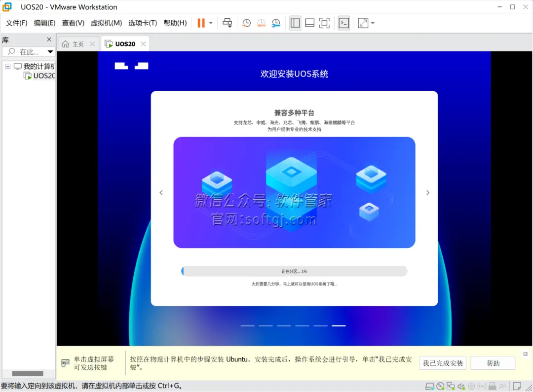Open the 编辑(E) menu
The width and height of the screenshot is (533, 392).
click(44, 23)
